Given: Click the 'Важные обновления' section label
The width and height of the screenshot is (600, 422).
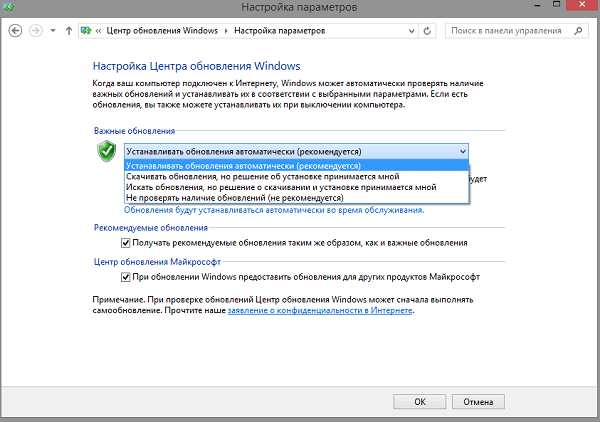Looking at the screenshot, I should coord(135,131).
